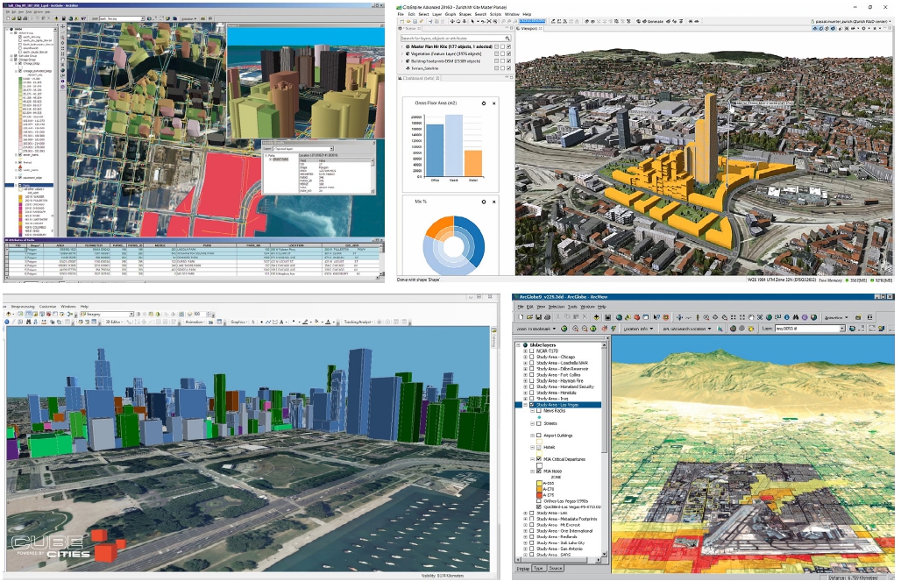The height and width of the screenshot is (588, 901).
Task: Open settings gear on Mix % chart
Action: click(x=483, y=202)
